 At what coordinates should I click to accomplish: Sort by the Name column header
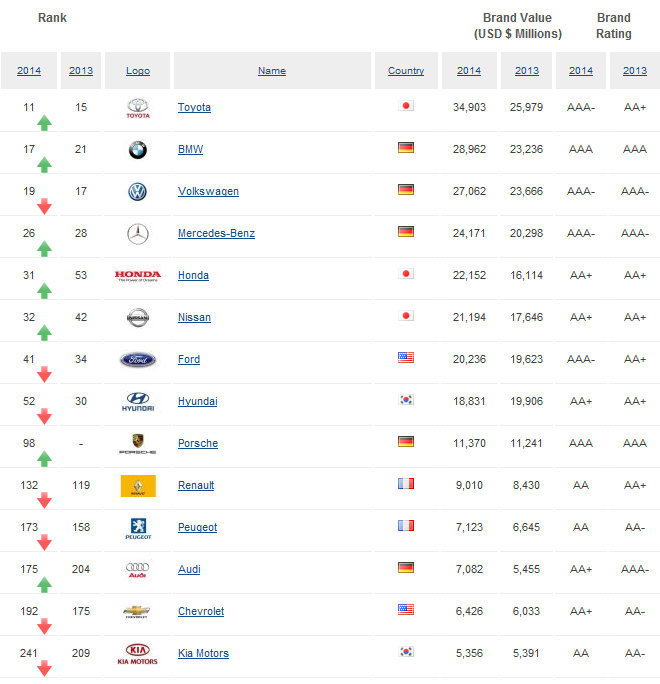(x=271, y=71)
